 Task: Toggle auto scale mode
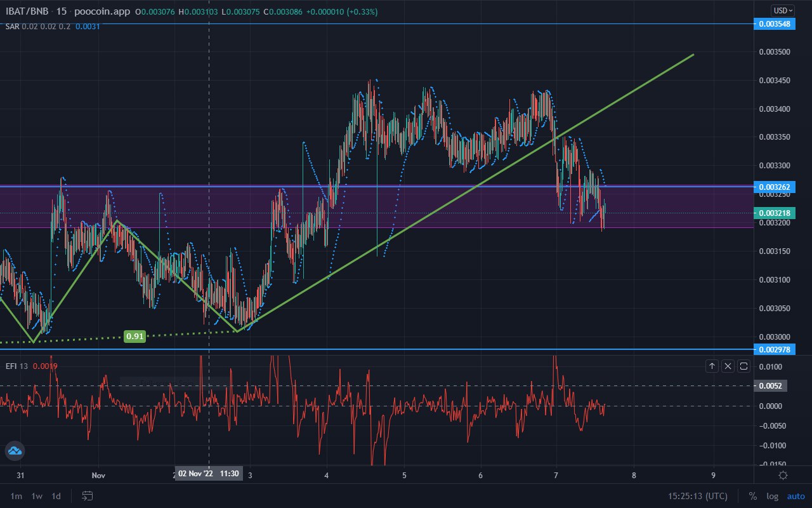click(796, 496)
